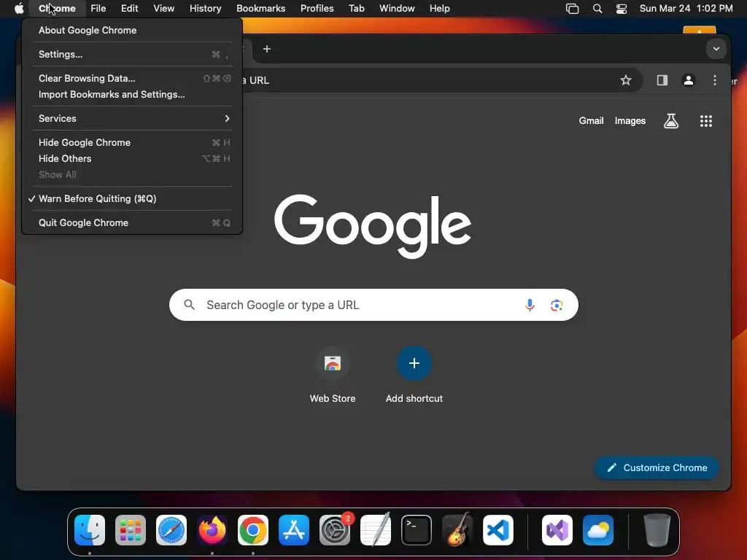Open Trash in the Dock
Viewport: 747px width, 560px height.
[657, 529]
